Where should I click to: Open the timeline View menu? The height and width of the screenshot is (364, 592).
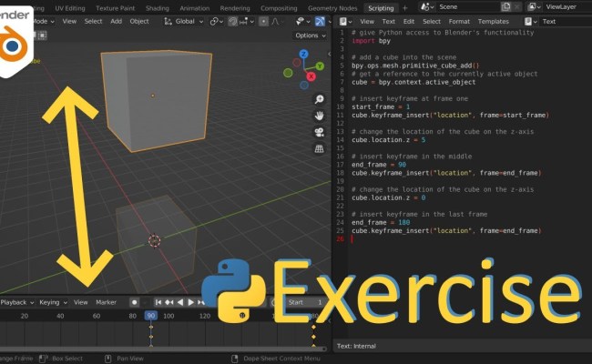coord(80,302)
